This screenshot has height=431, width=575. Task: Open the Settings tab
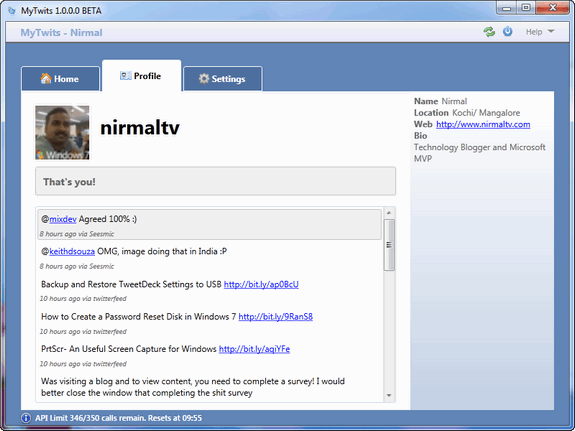(x=223, y=78)
